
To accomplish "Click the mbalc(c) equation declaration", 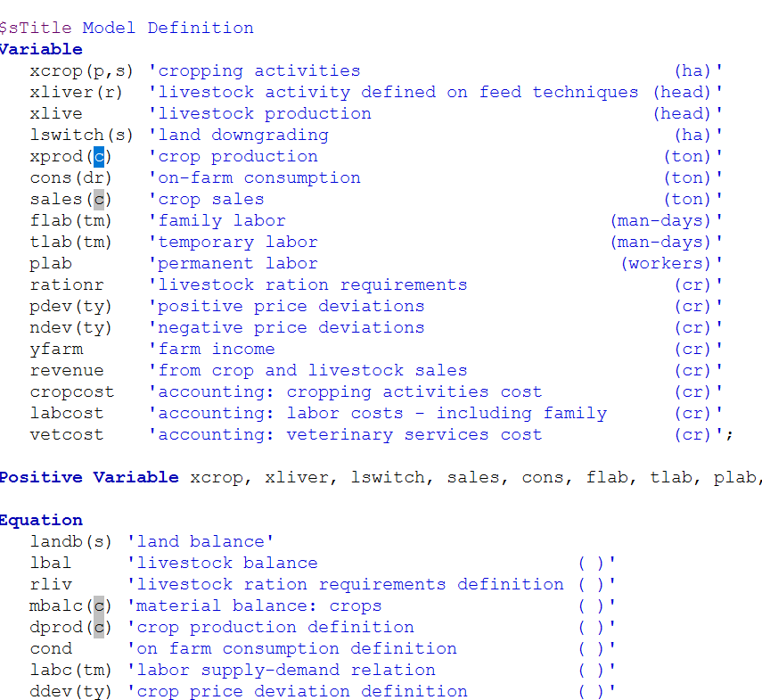I will (x=70, y=605).
